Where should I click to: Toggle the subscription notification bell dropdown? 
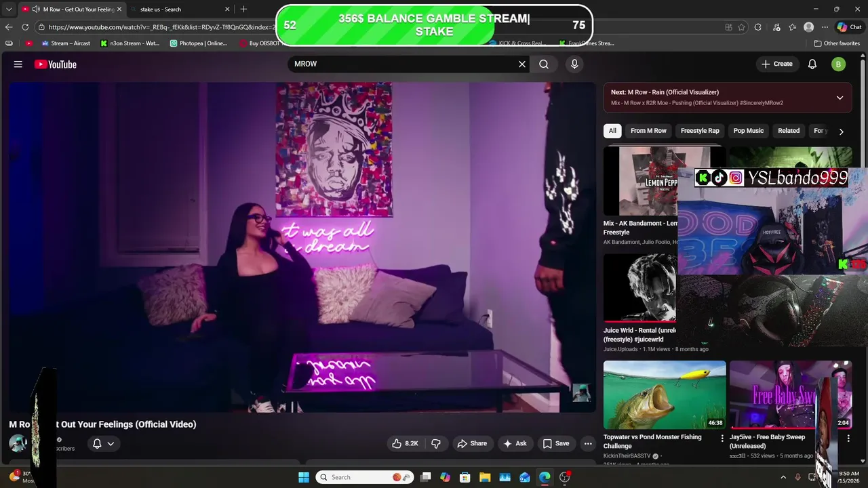click(x=103, y=443)
